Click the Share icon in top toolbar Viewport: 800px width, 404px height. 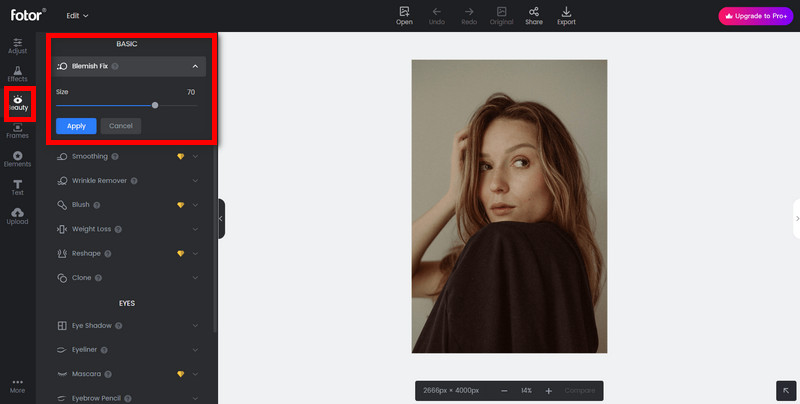click(x=534, y=15)
